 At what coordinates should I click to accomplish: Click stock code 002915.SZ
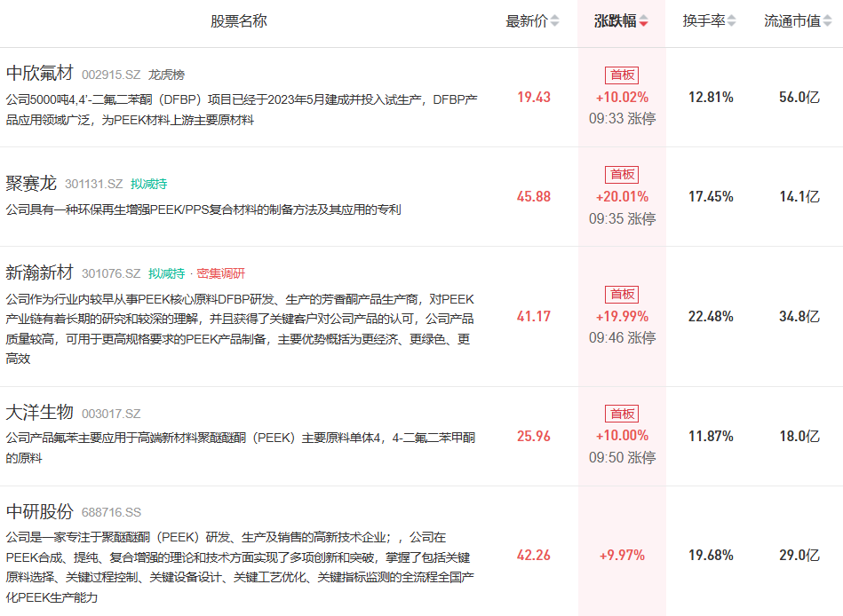(111, 75)
